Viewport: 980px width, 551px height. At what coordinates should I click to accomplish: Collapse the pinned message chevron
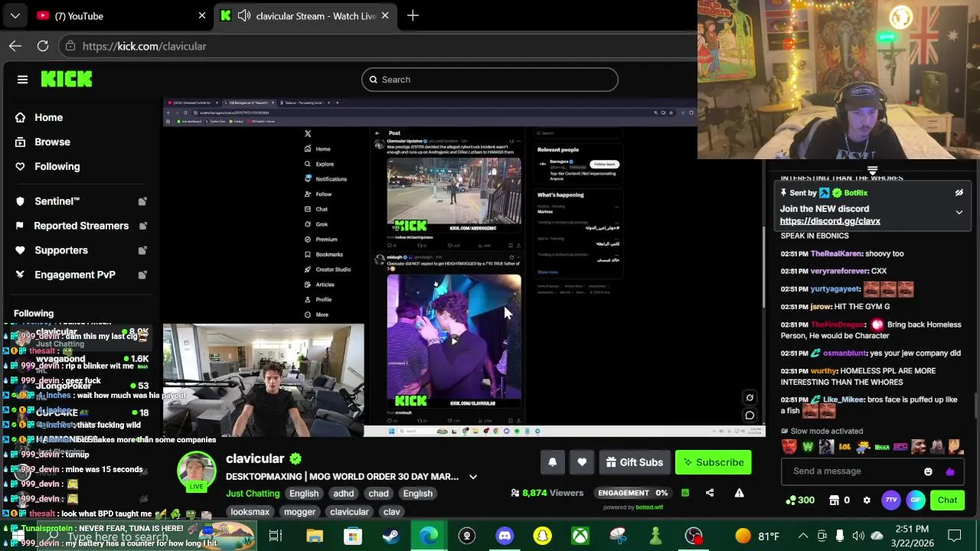coord(959,212)
